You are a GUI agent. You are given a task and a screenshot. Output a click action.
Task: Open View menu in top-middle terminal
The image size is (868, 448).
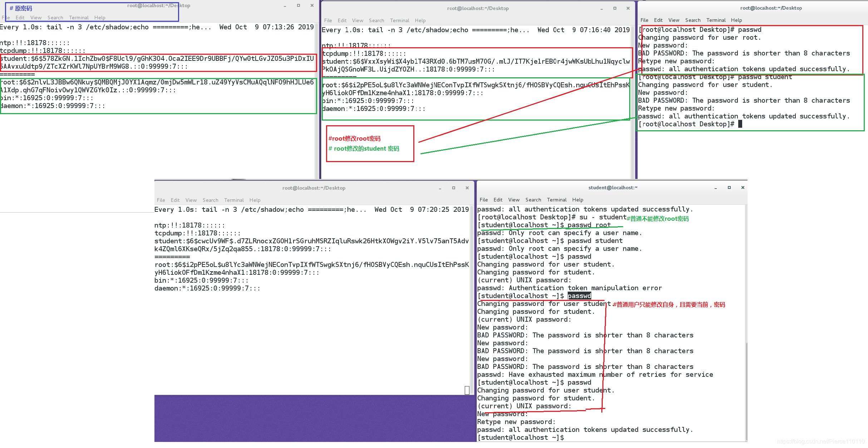pyautogui.click(x=357, y=20)
